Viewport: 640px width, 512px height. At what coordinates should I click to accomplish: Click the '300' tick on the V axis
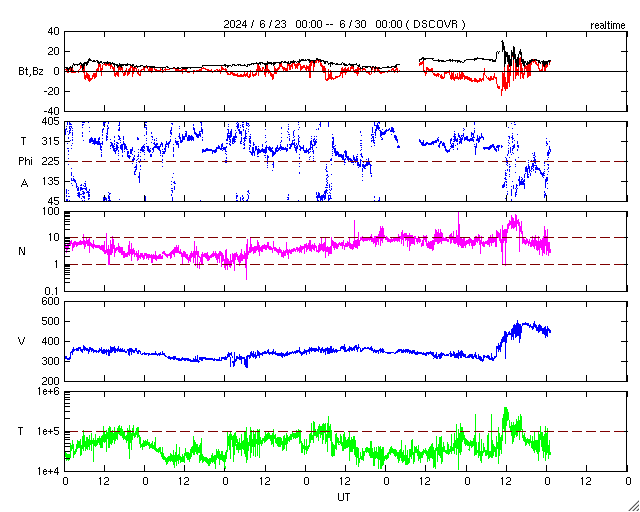(x=52, y=361)
